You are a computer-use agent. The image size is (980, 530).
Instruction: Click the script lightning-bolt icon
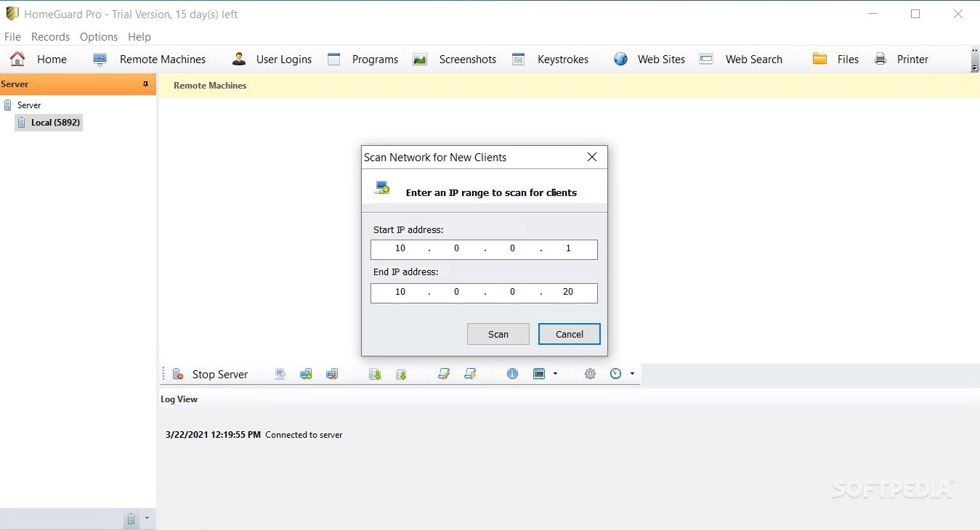pos(470,374)
